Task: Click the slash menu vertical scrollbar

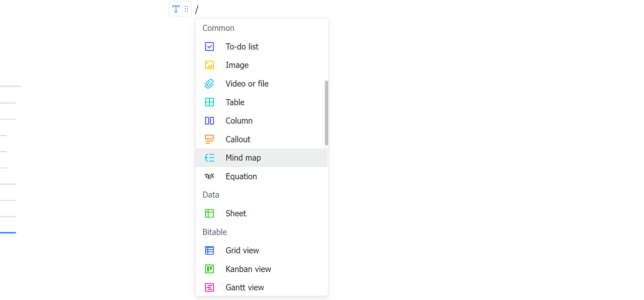Action: pos(327,113)
